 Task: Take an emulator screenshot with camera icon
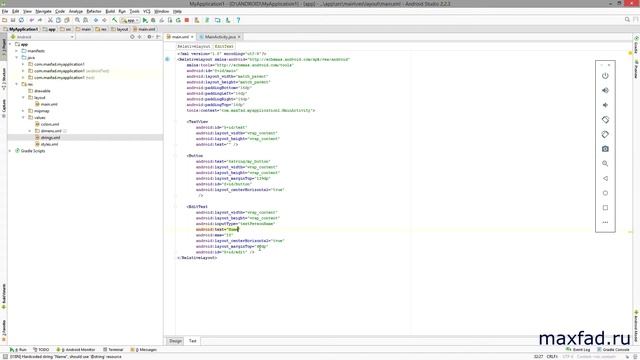[x=605, y=149]
